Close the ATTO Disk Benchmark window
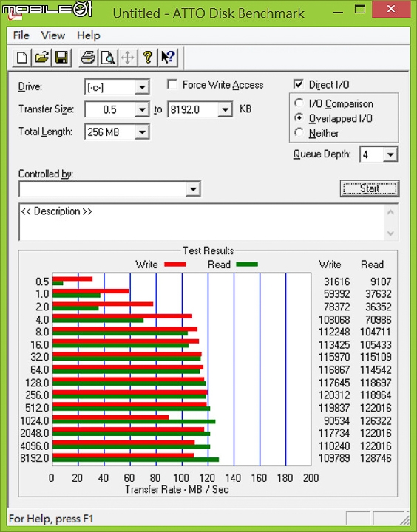The image size is (417, 532). (391, 9)
